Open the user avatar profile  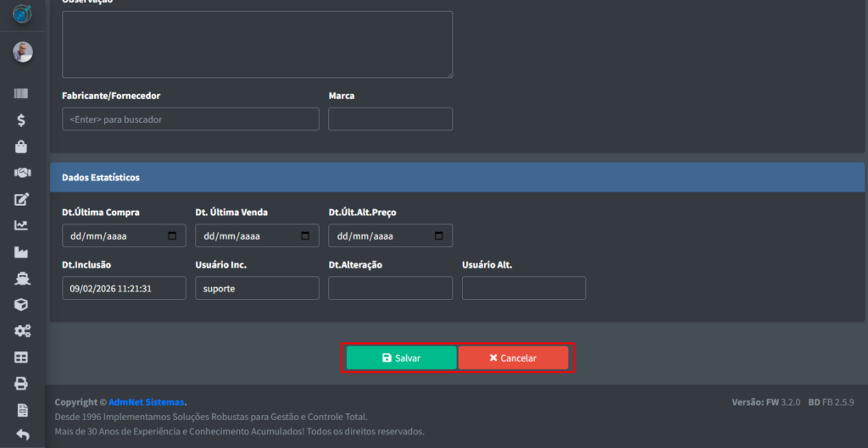click(22, 53)
